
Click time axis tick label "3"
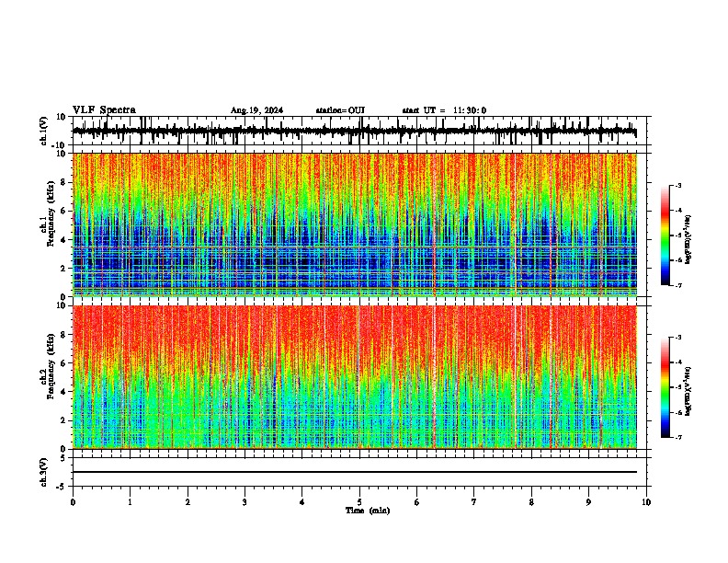click(245, 502)
